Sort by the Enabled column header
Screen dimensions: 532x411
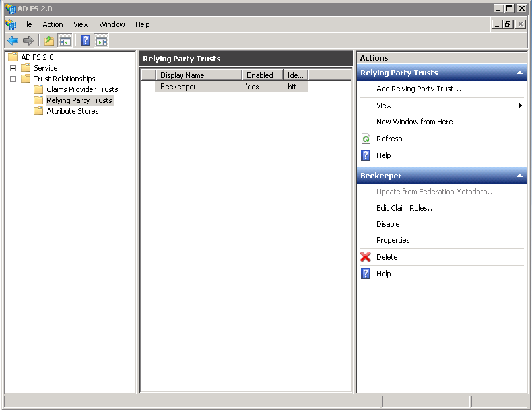pyautogui.click(x=262, y=75)
